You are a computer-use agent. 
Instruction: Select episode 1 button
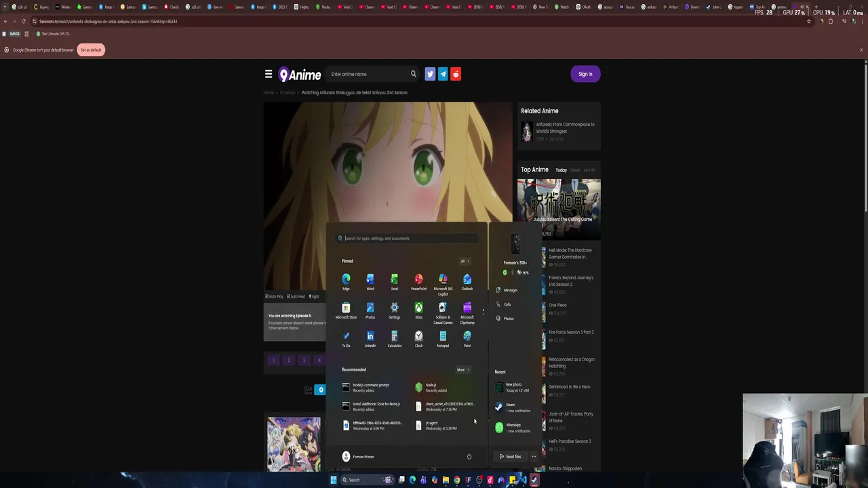click(x=273, y=361)
